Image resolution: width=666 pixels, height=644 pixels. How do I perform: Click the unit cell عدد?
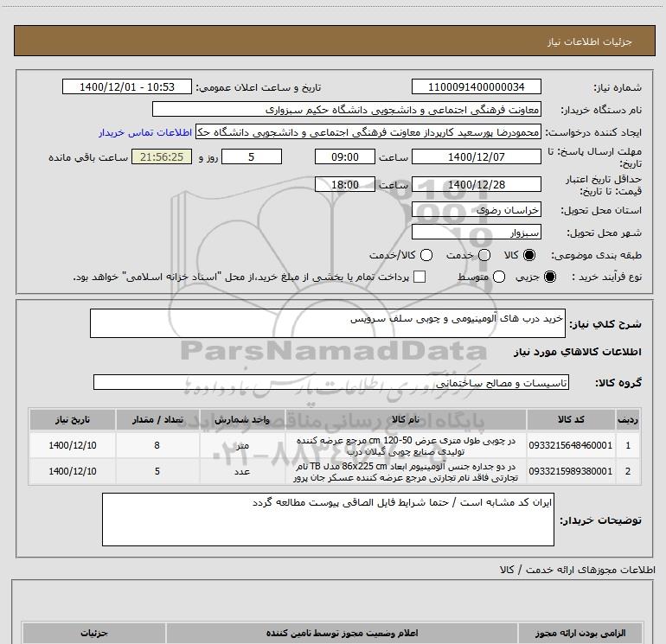(242, 472)
